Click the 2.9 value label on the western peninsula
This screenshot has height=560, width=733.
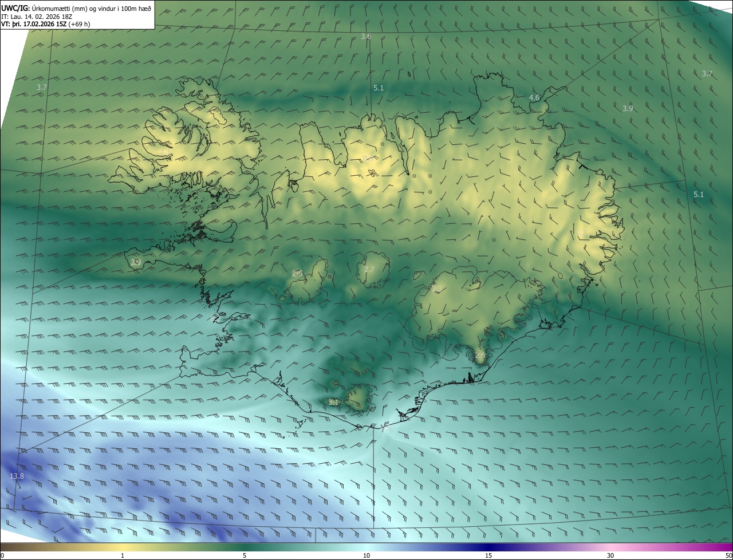pos(136,262)
